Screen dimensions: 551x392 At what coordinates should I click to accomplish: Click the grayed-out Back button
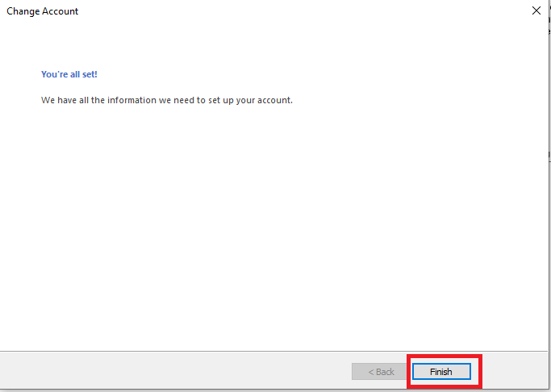(382, 372)
